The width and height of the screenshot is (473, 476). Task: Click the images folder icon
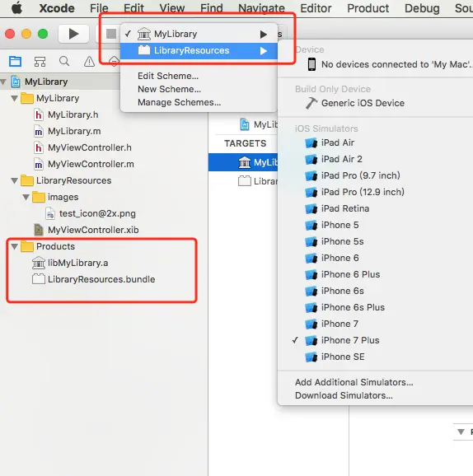39,197
